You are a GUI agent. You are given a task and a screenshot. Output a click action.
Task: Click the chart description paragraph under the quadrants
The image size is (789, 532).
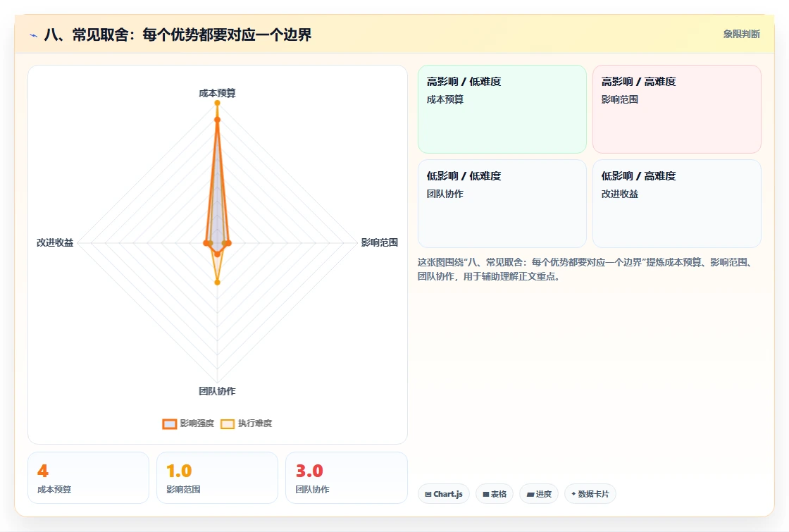pos(585,269)
